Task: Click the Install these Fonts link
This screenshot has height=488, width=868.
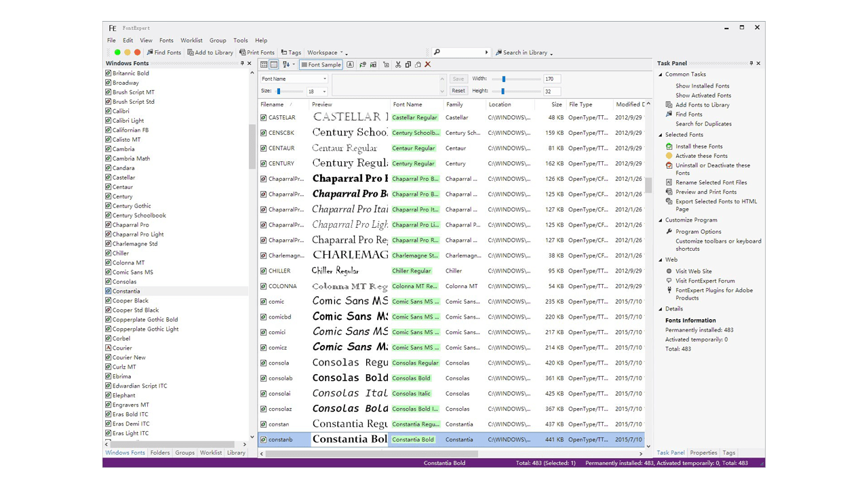Action: [x=699, y=146]
